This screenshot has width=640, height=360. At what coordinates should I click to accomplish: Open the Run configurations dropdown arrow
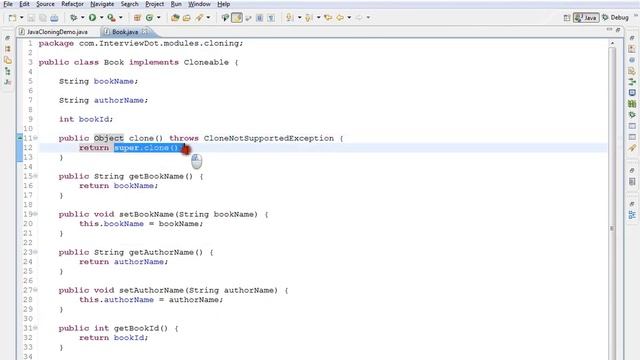coord(101,18)
